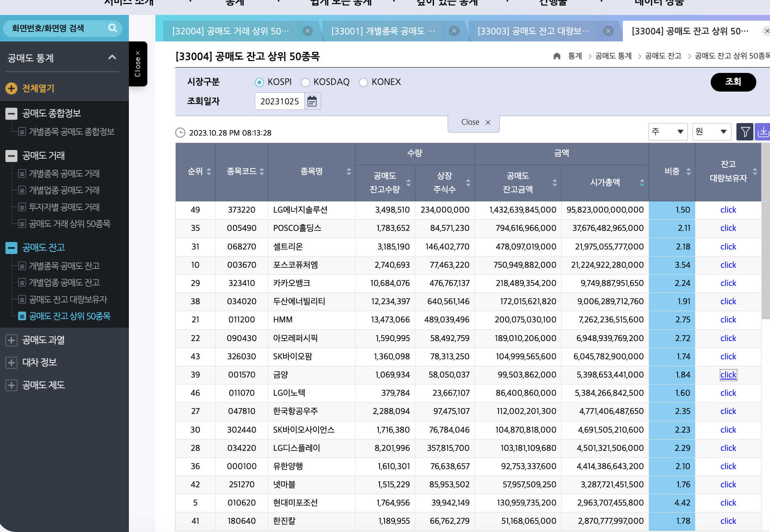This screenshot has height=532, width=770.
Task: Open the calendar date picker icon
Action: point(312,101)
